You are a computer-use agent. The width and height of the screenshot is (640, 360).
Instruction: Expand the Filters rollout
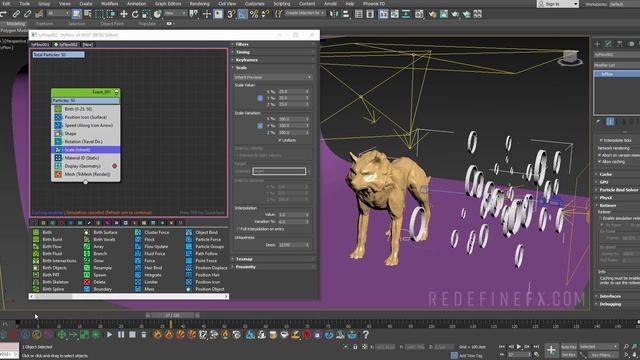(x=274, y=44)
